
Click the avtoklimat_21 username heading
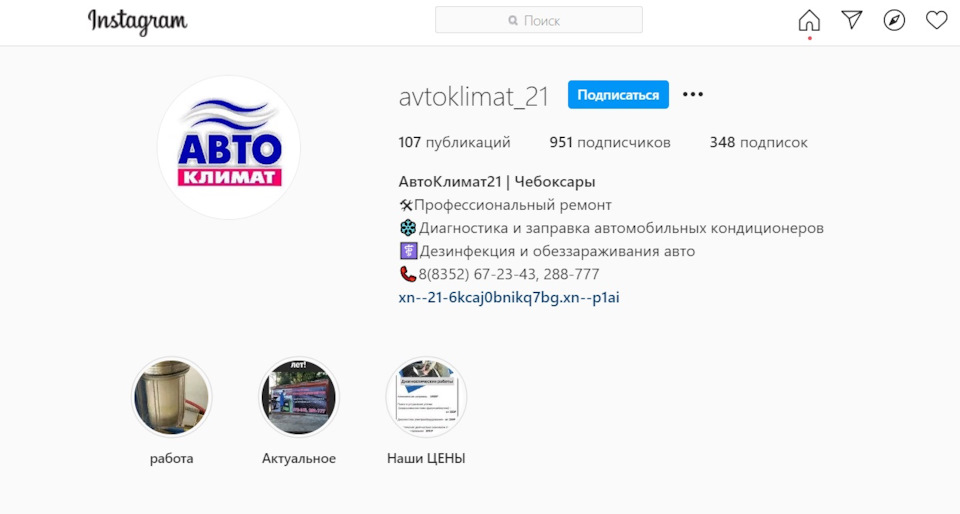pyautogui.click(x=474, y=97)
